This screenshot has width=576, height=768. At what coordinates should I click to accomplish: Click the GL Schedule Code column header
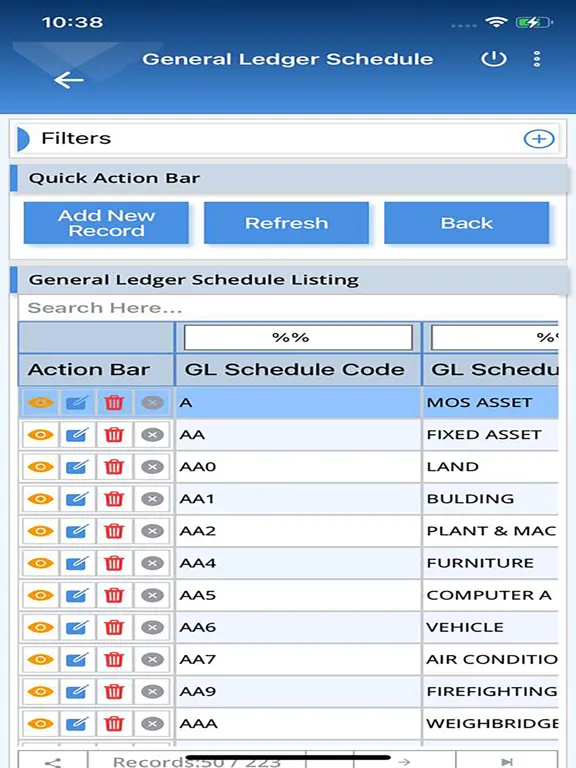tap(298, 369)
